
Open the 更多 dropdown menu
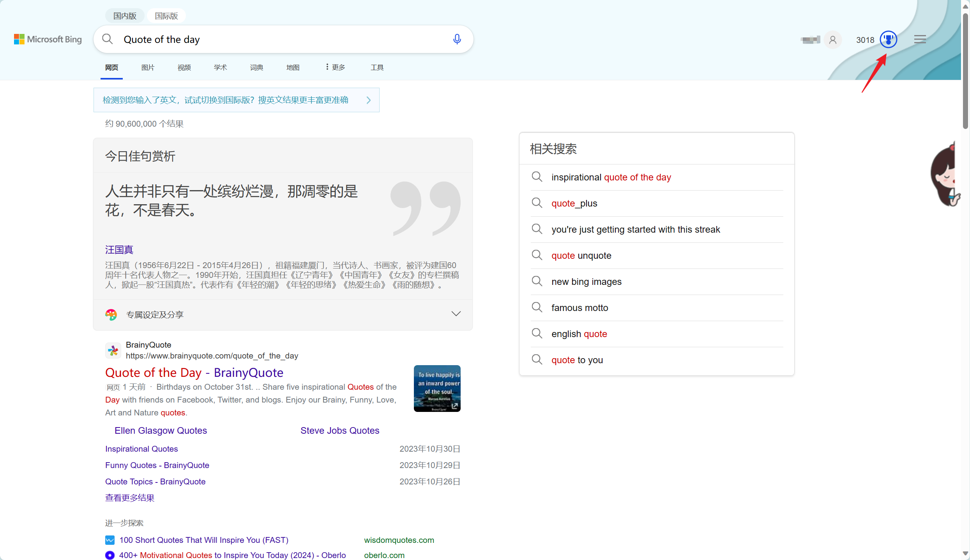335,67
